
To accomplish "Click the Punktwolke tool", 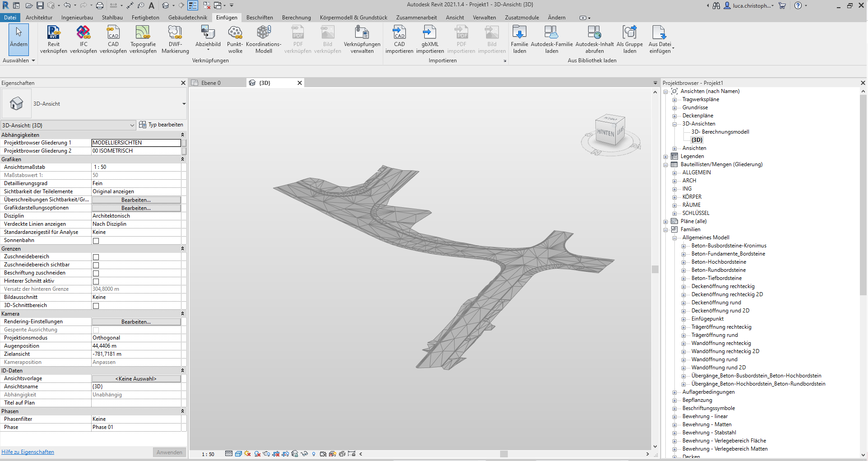I will 235,40.
